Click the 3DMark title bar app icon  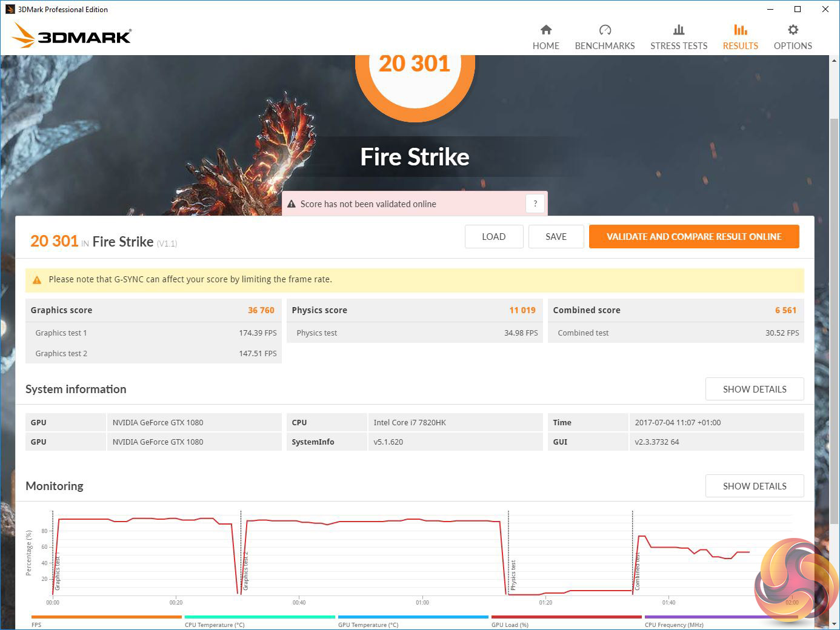click(10, 9)
